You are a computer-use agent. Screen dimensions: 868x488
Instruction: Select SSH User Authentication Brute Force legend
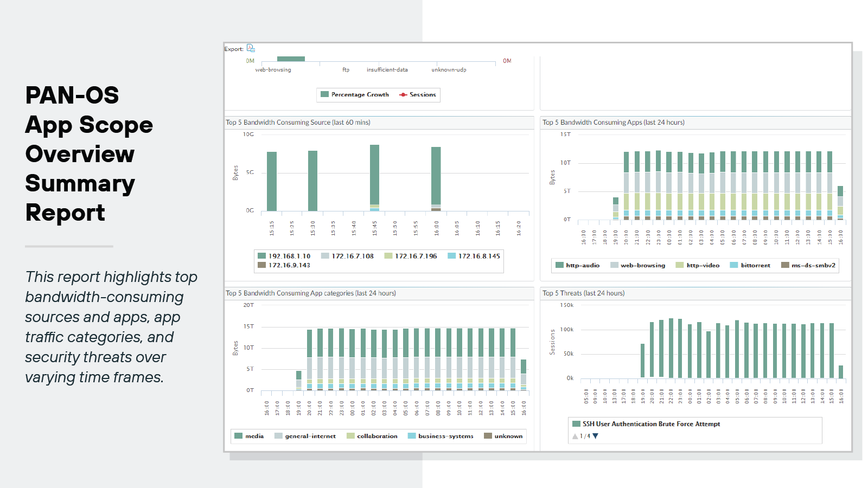tap(651, 424)
